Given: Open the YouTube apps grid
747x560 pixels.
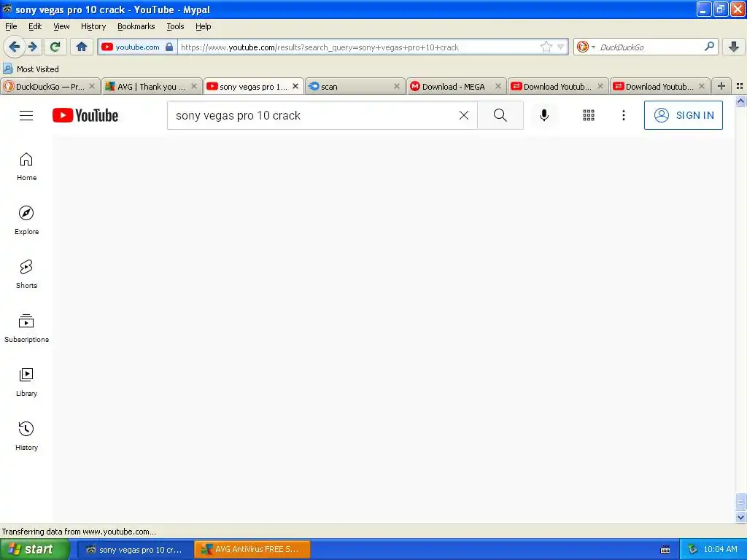Looking at the screenshot, I should pyautogui.click(x=589, y=115).
